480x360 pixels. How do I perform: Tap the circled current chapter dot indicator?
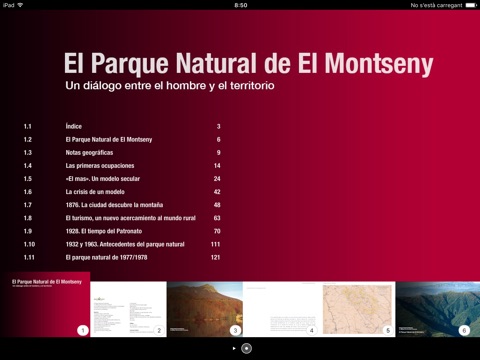[246, 348]
